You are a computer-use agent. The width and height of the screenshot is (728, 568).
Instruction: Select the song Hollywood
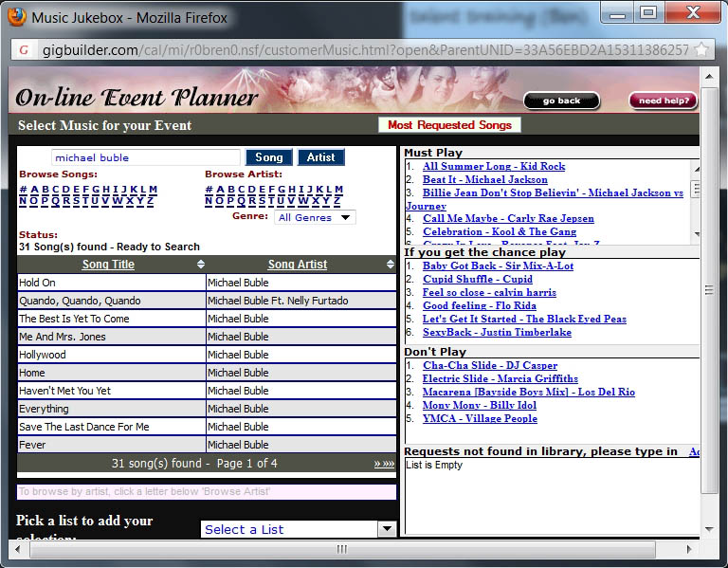[112, 355]
